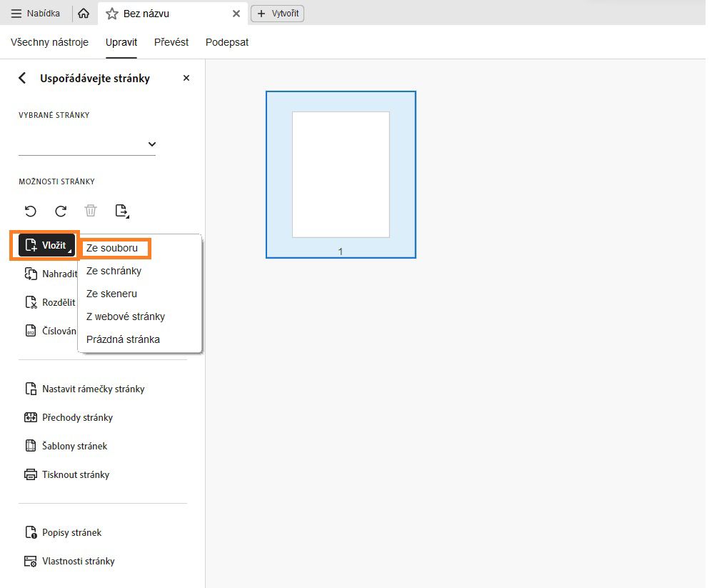Expand the Vybrané stránky dropdown
Viewport: 712px width, 588px height.
click(x=151, y=144)
